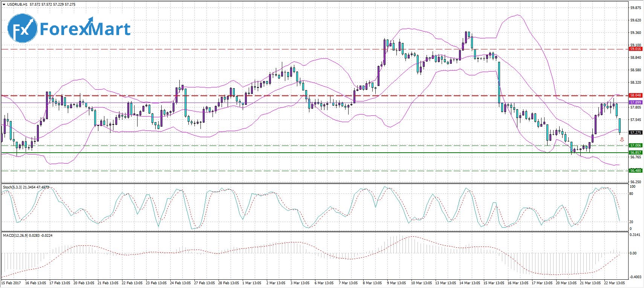Click the 56.250 price axis label
Image resolution: width=644 pixels, height=288 pixels.
coord(636,182)
